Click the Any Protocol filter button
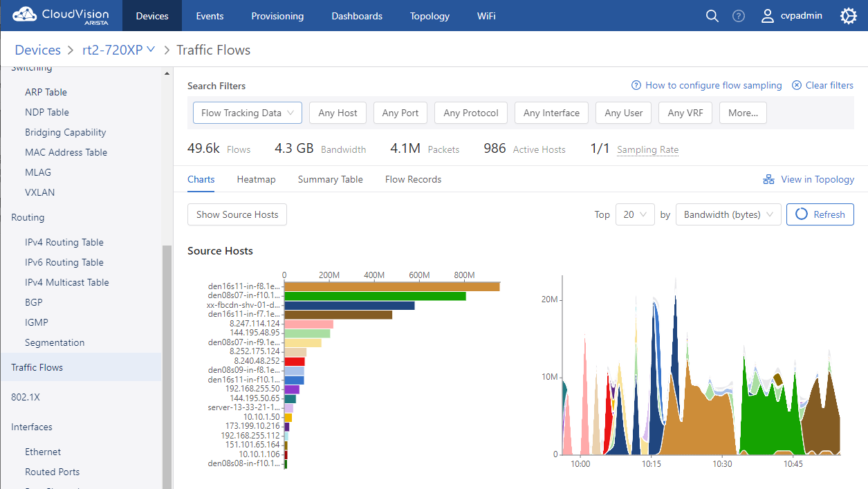The image size is (868, 489). coord(470,112)
